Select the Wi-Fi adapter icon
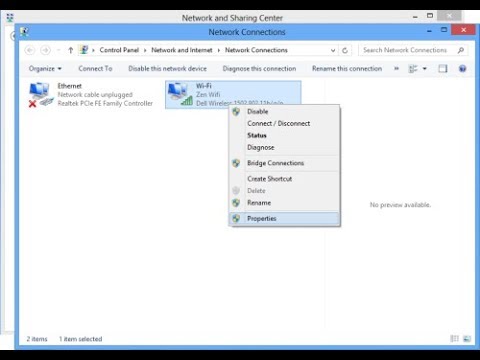Viewport: 480px width, 360px height. (x=180, y=95)
